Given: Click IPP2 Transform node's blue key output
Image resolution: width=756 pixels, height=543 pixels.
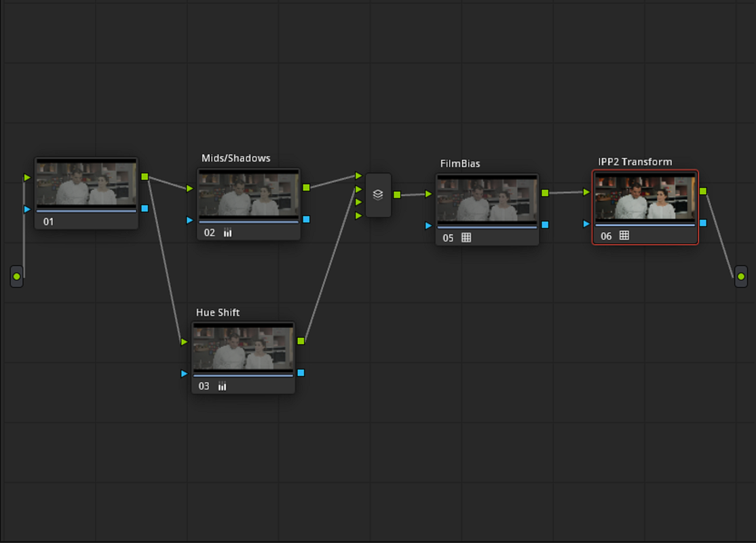Looking at the screenshot, I should pos(703,223).
